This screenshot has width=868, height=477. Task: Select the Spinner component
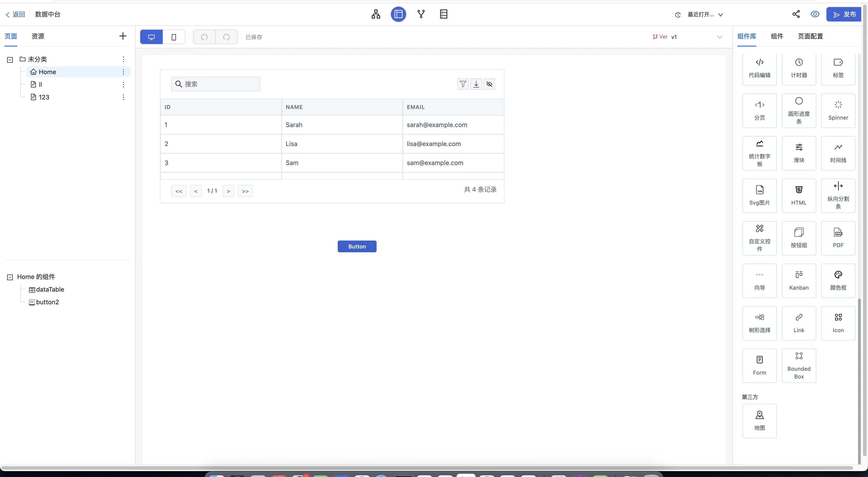click(838, 111)
